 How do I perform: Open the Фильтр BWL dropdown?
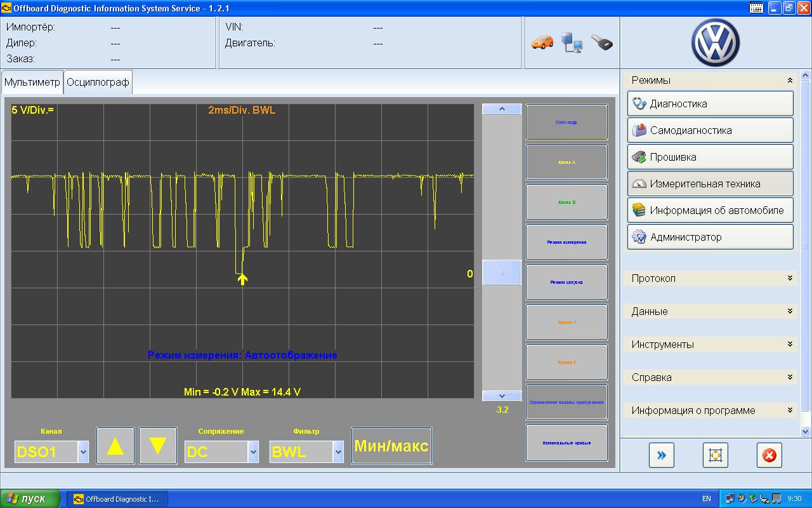(338, 452)
